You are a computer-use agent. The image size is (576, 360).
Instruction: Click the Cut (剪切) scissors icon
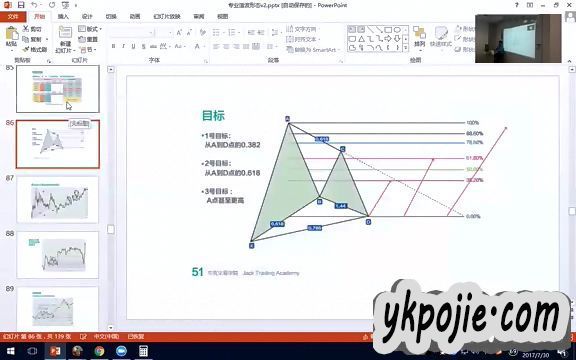26,29
